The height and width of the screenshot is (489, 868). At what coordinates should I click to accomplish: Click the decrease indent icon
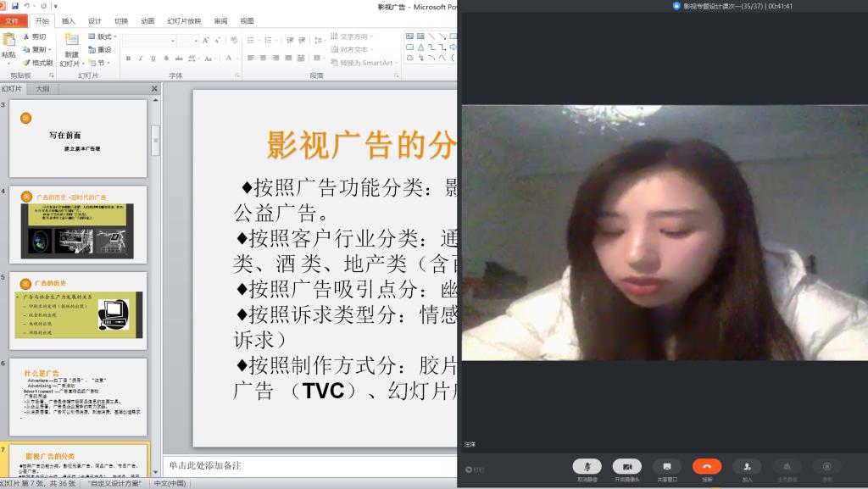(x=290, y=41)
